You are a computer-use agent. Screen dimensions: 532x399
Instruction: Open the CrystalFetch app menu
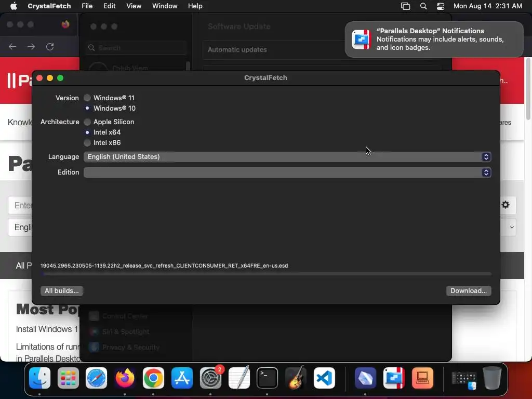pos(49,6)
